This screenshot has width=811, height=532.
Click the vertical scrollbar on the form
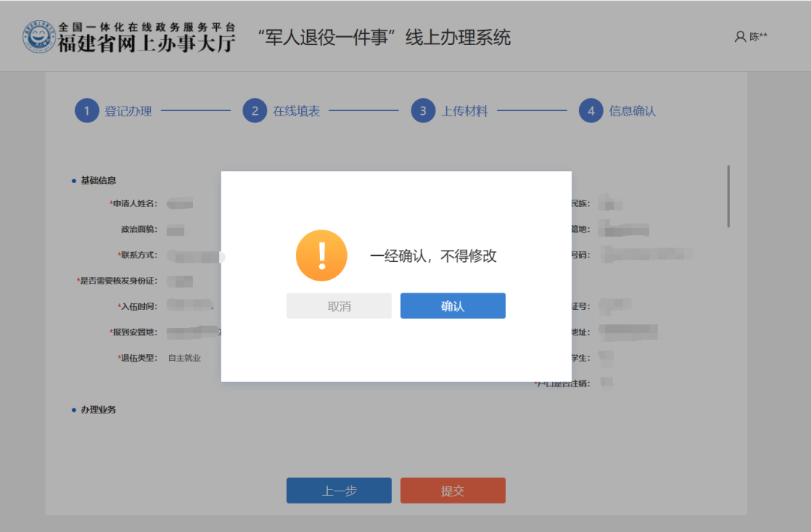click(x=728, y=196)
